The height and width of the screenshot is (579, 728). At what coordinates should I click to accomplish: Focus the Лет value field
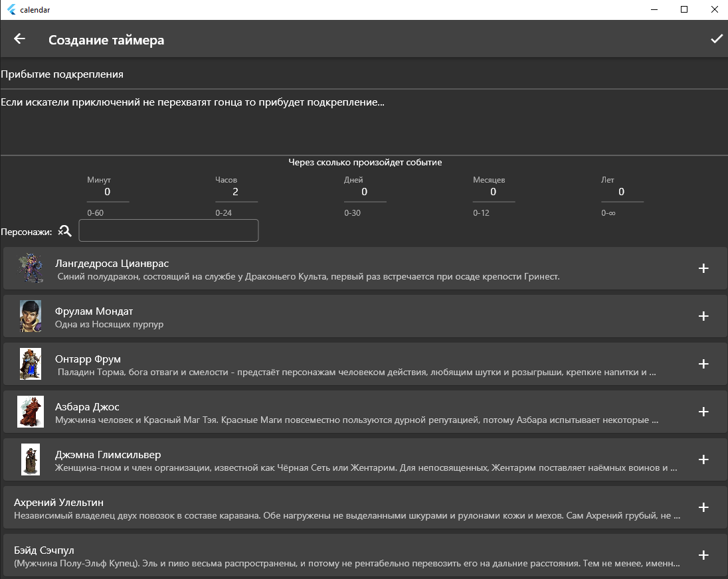click(x=622, y=193)
